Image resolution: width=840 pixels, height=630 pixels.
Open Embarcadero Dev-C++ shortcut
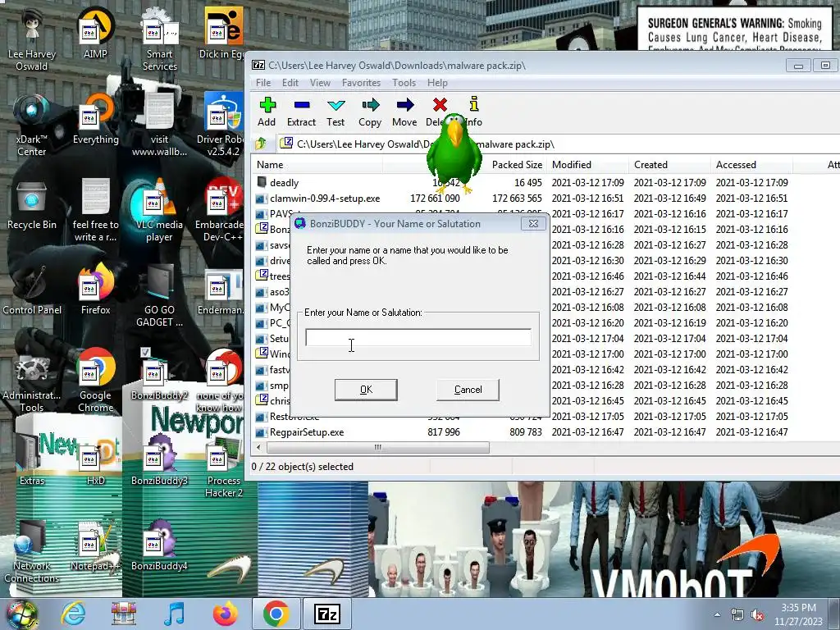[x=221, y=211]
